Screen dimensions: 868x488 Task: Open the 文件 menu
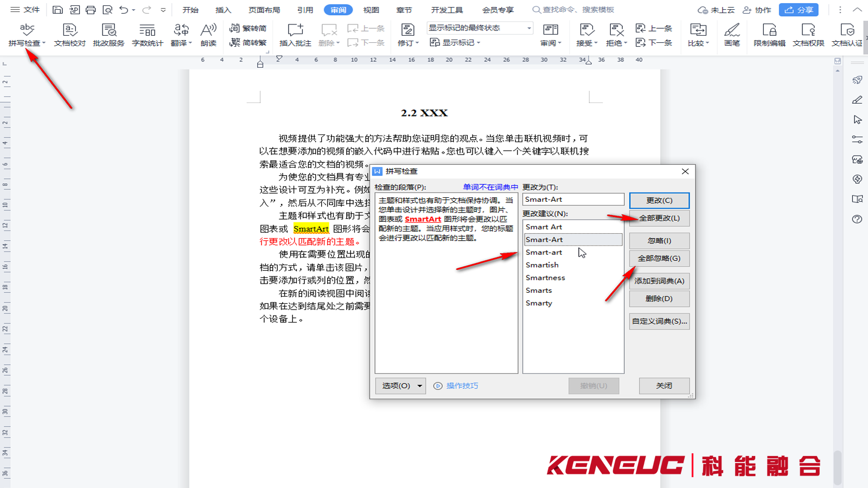click(x=25, y=10)
